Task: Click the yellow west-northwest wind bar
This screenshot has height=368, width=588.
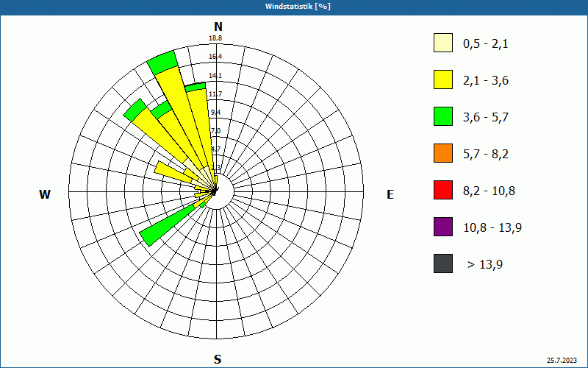Action: coord(174,173)
